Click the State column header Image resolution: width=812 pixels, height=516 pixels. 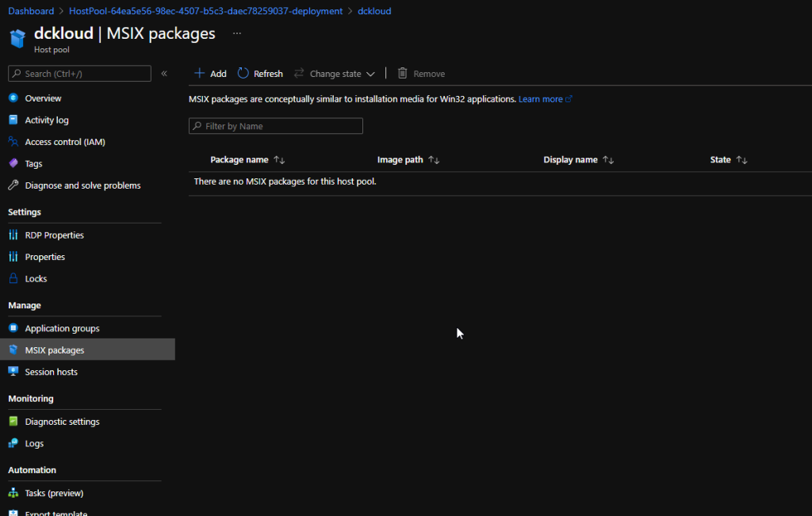[720, 160]
